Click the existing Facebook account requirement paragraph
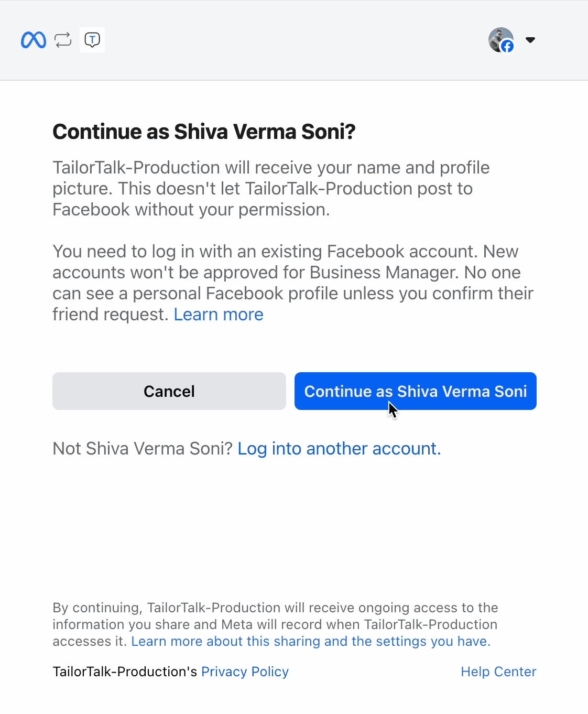The height and width of the screenshot is (714, 588). point(293,283)
